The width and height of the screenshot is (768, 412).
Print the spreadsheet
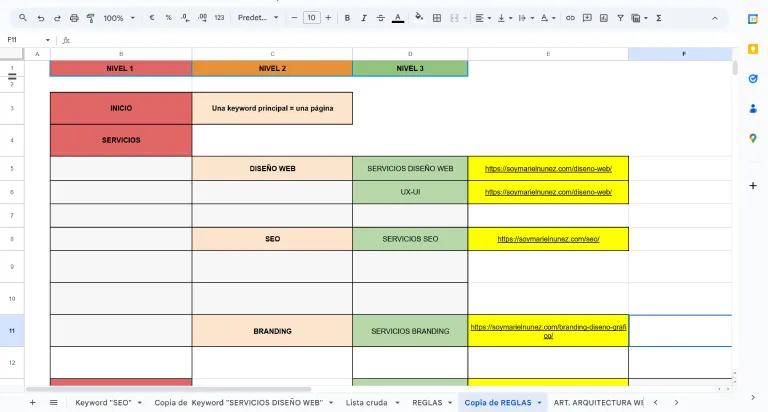[74, 18]
